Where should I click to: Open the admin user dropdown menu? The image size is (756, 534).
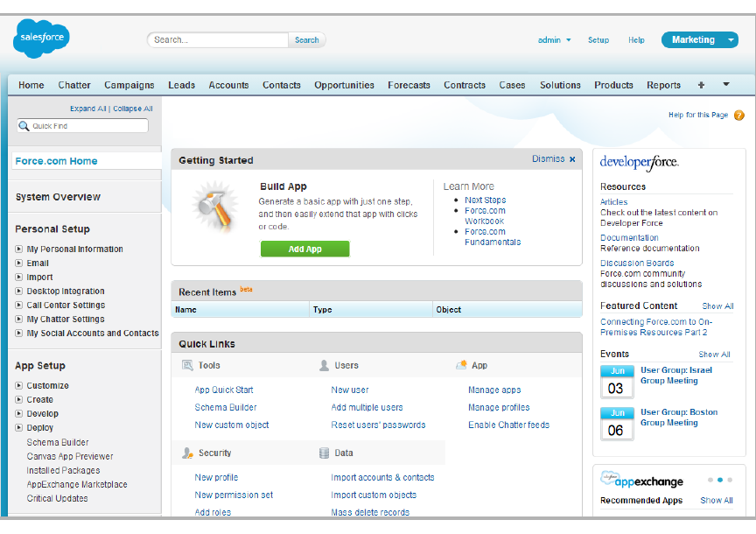555,40
